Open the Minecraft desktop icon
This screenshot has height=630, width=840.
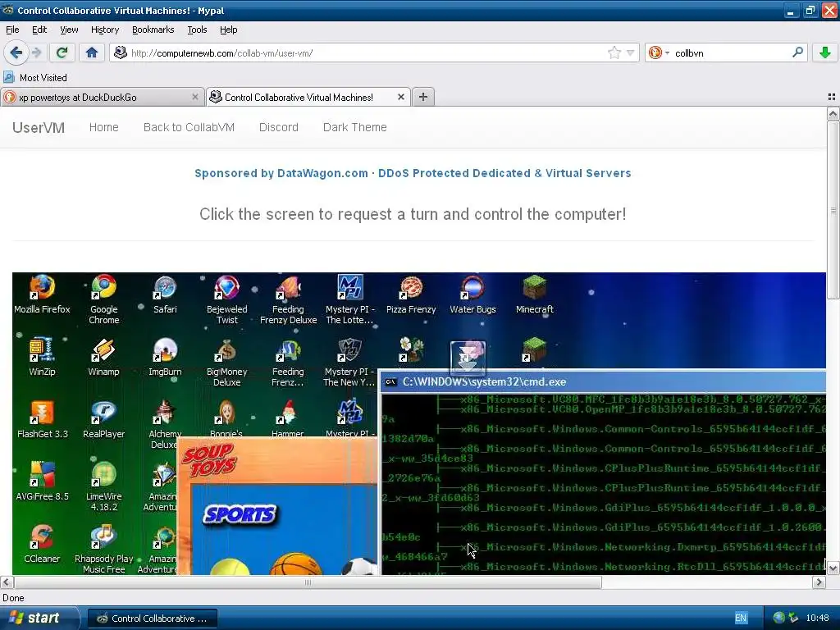[535, 294]
